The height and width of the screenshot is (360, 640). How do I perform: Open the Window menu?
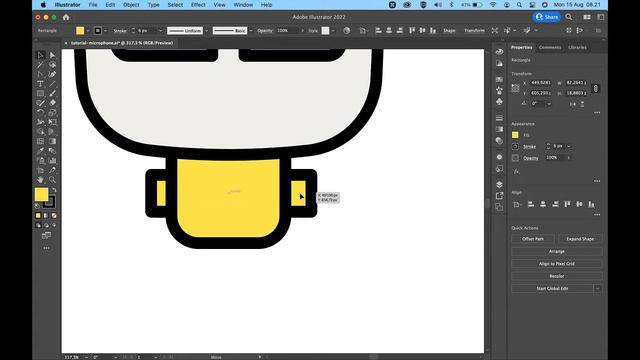[243, 5]
